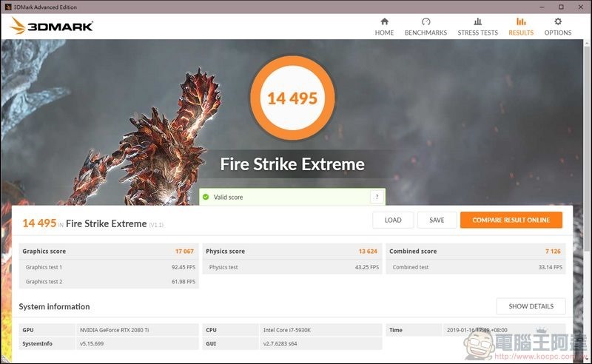Image resolution: width=592 pixels, height=364 pixels.
Task: Click the 14 495 score circle
Action: (x=292, y=98)
